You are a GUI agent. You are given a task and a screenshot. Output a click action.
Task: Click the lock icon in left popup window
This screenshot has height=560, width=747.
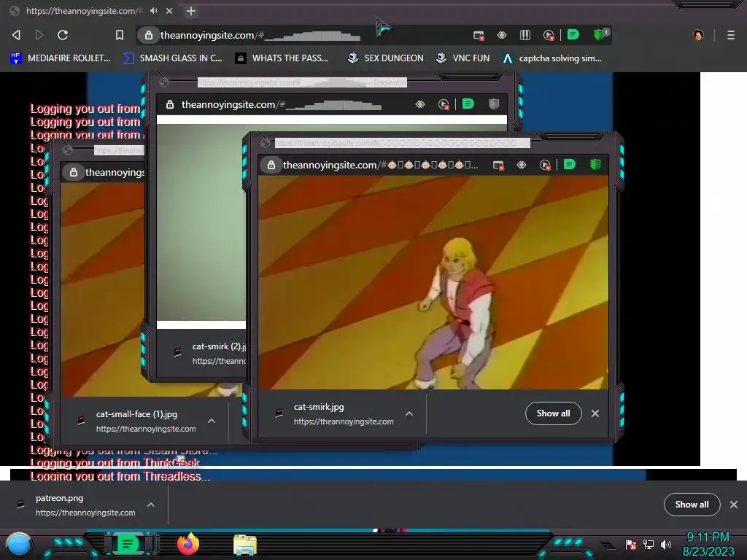(74, 172)
